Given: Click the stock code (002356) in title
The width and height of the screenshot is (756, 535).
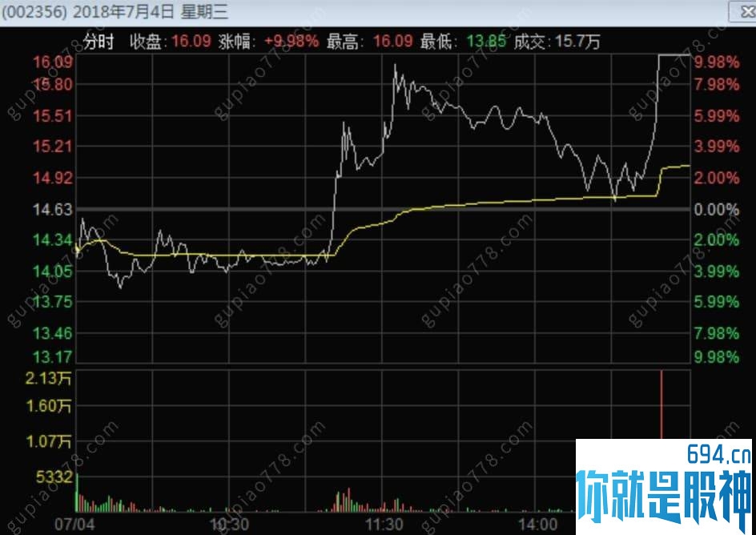Looking at the screenshot, I should coord(34,12).
